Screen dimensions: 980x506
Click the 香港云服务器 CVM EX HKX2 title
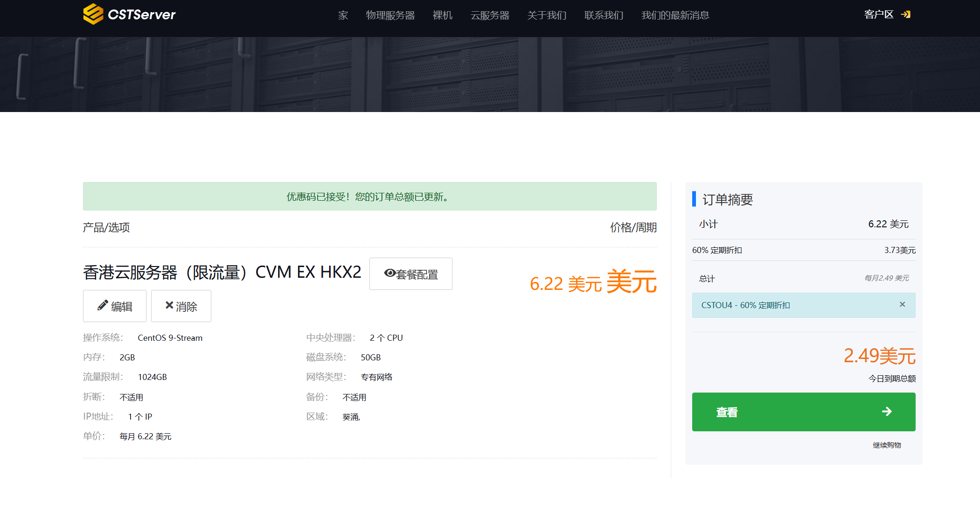click(x=222, y=273)
